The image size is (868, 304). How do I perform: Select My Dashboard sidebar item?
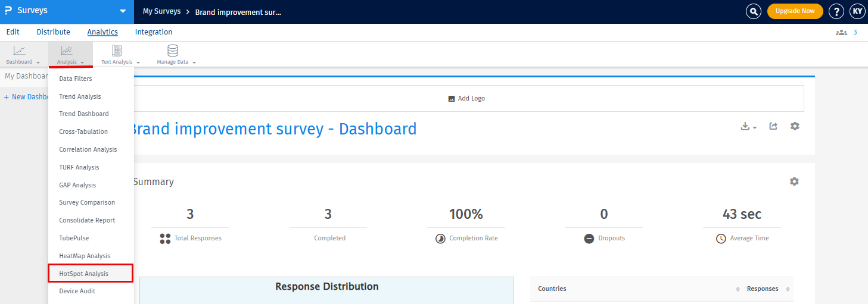(26, 76)
